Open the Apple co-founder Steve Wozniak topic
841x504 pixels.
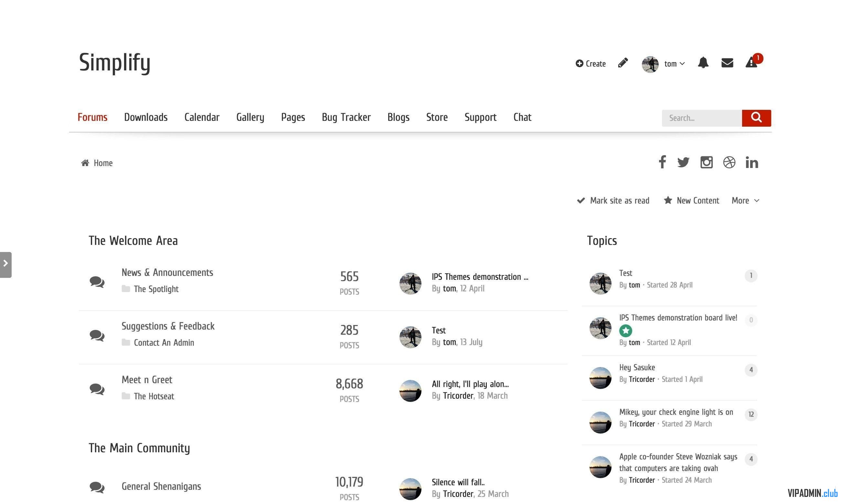click(678, 462)
